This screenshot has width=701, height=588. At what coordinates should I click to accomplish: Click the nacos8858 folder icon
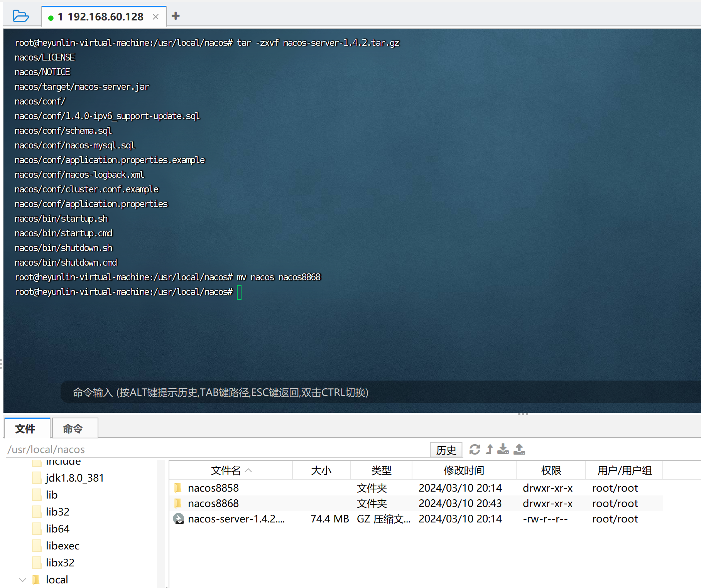(178, 488)
